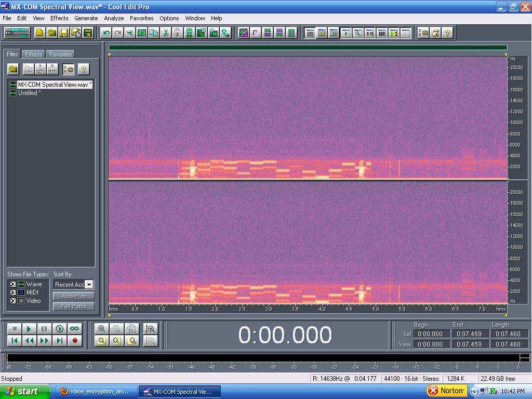Switch to Multitrack view using the toolbar toggle

click(17, 33)
